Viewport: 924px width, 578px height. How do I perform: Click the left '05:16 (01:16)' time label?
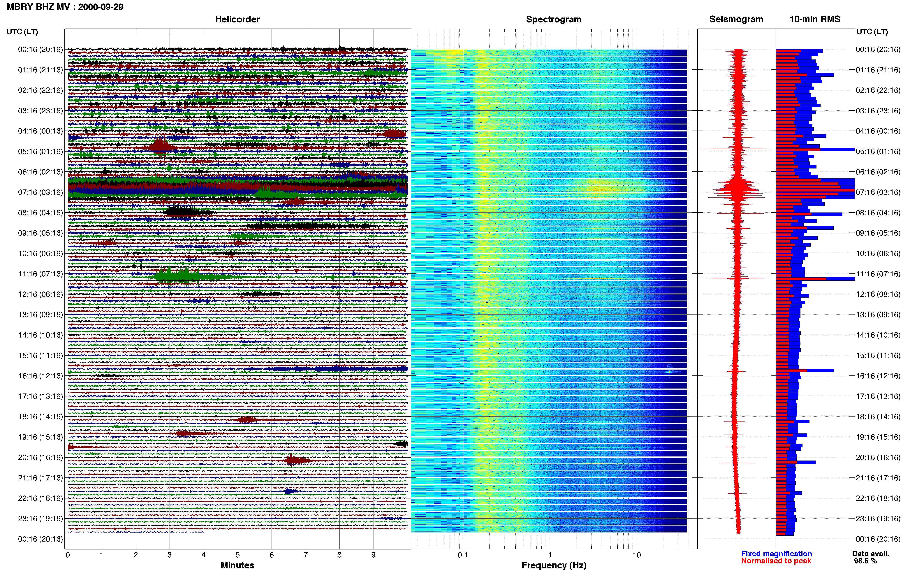(x=41, y=151)
